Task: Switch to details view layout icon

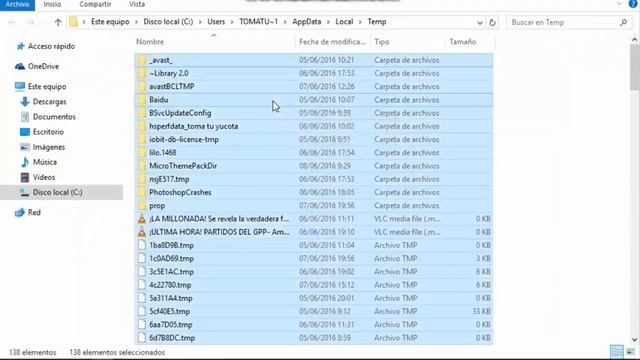Action: (617, 351)
